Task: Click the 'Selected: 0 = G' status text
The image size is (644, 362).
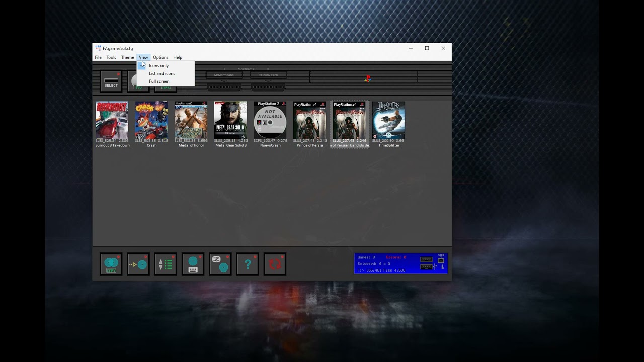Action: pos(374,263)
